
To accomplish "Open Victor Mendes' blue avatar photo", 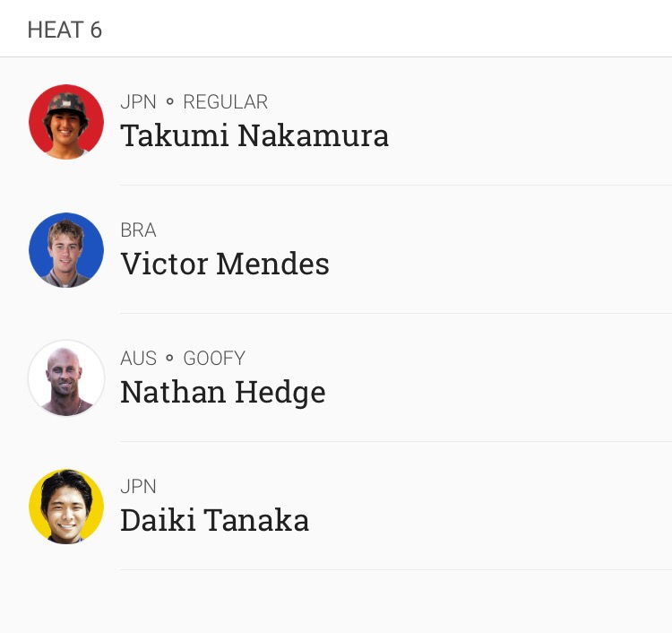I will click(66, 250).
